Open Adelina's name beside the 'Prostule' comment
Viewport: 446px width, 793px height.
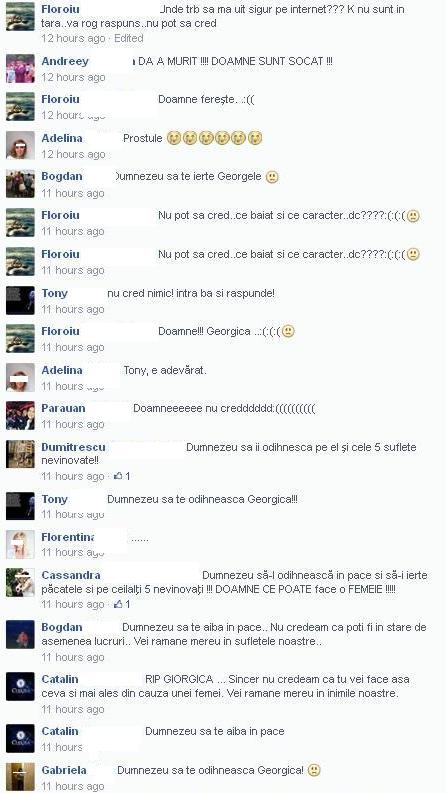[62, 138]
